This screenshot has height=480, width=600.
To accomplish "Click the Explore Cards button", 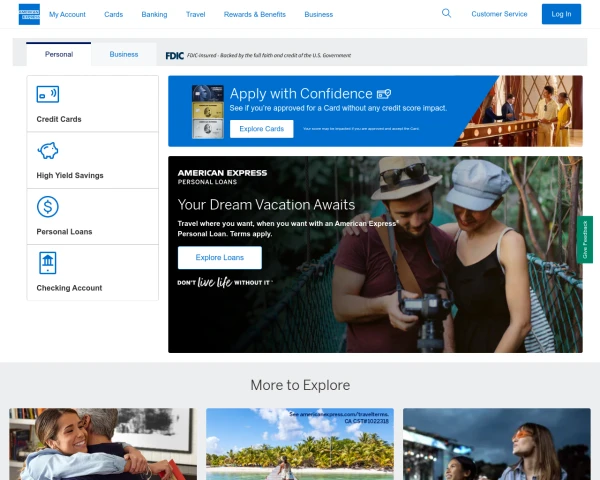I will tap(261, 129).
